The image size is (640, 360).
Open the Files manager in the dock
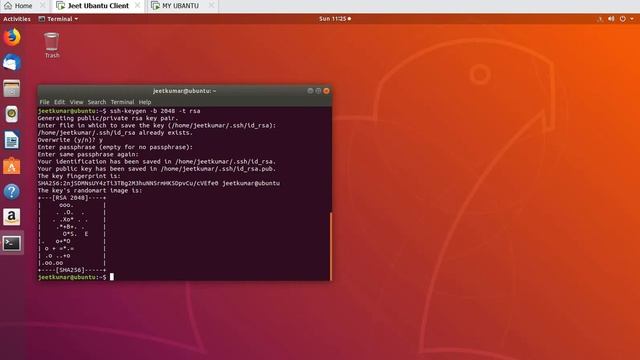pyautogui.click(x=12, y=89)
